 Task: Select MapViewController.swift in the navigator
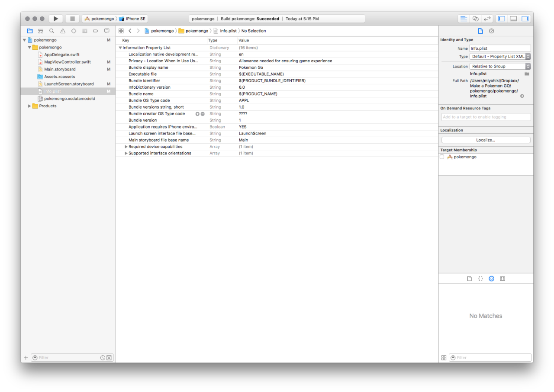point(68,62)
